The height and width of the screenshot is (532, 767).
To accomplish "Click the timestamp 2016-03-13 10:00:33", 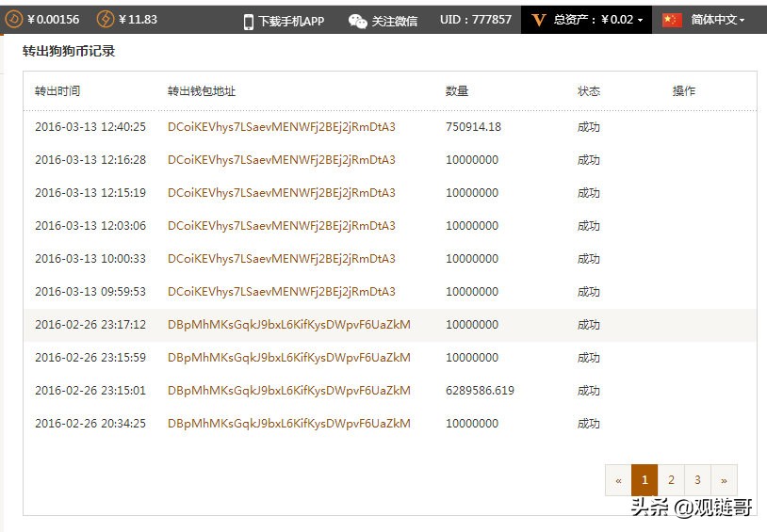I will (x=90, y=259).
